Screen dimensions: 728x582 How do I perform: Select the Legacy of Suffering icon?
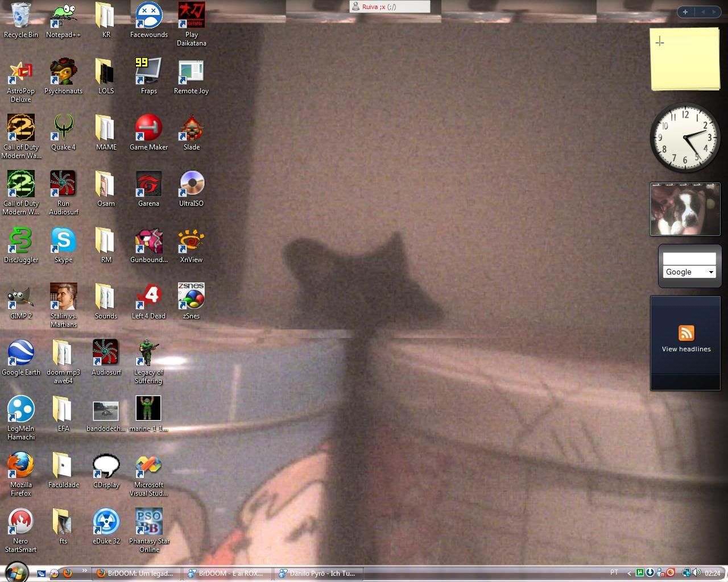[x=148, y=361]
